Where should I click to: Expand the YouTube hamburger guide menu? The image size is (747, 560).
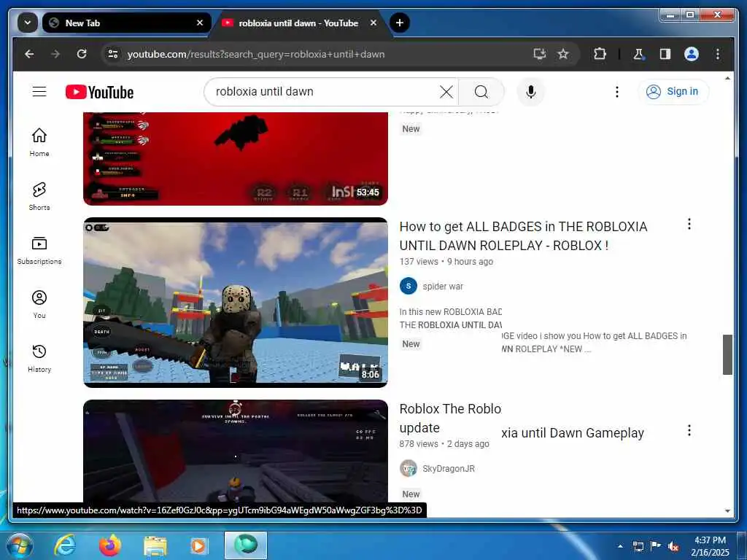click(39, 91)
